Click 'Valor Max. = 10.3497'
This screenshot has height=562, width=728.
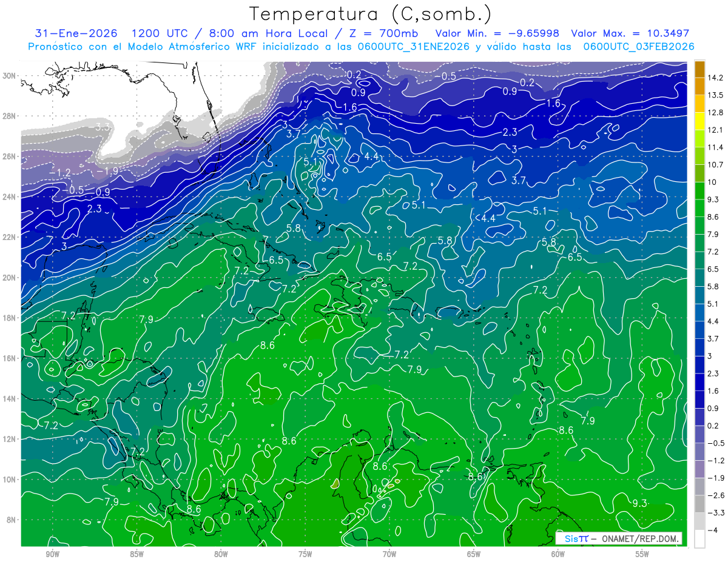coord(630,33)
